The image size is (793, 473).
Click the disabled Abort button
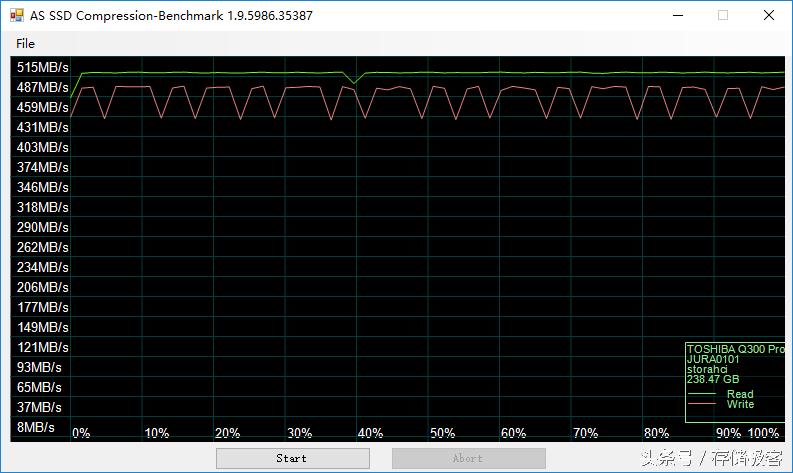[468, 458]
